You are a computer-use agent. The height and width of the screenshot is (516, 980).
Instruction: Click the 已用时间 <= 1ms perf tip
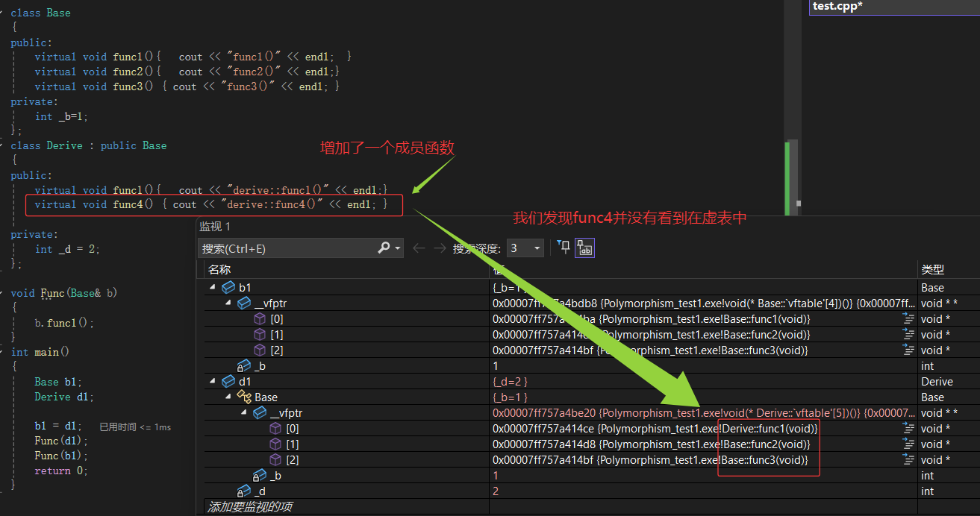coord(135,427)
